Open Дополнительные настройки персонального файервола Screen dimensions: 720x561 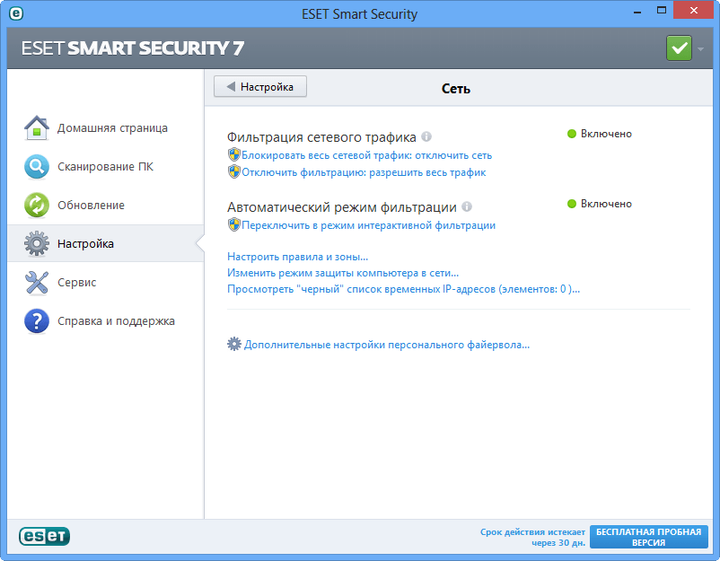coord(387,345)
